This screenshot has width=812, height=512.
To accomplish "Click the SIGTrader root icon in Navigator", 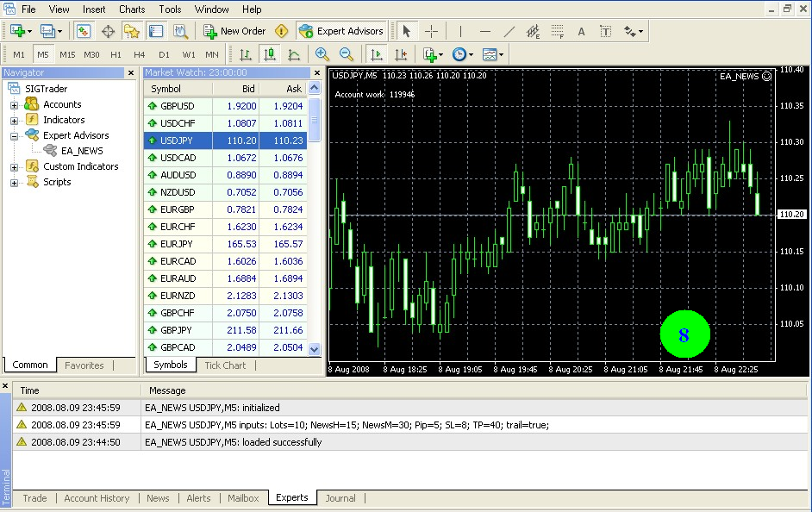I will tap(14, 89).
